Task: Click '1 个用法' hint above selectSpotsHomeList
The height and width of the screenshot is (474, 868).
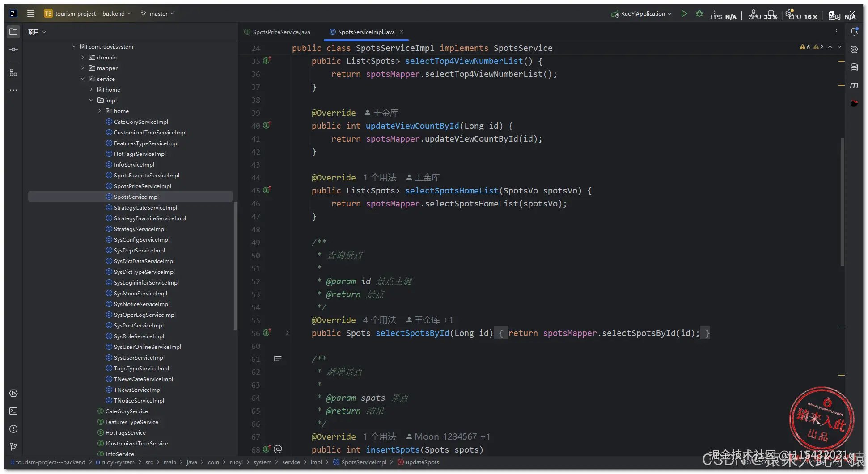Action: coord(380,177)
